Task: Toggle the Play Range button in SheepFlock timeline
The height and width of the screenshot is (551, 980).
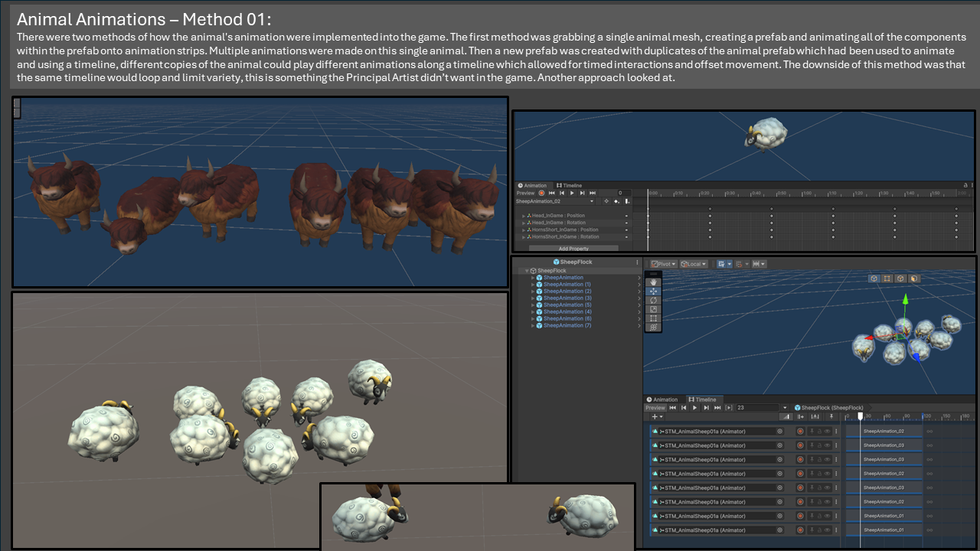Action: pos(729,408)
